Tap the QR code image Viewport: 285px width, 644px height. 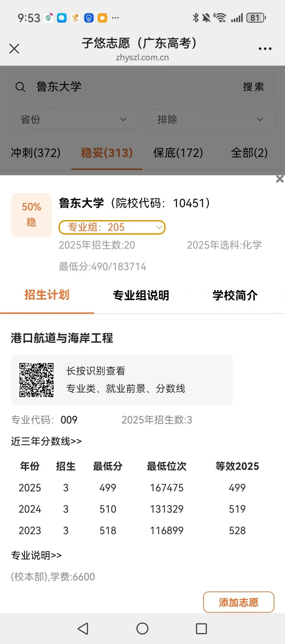[x=36, y=380]
